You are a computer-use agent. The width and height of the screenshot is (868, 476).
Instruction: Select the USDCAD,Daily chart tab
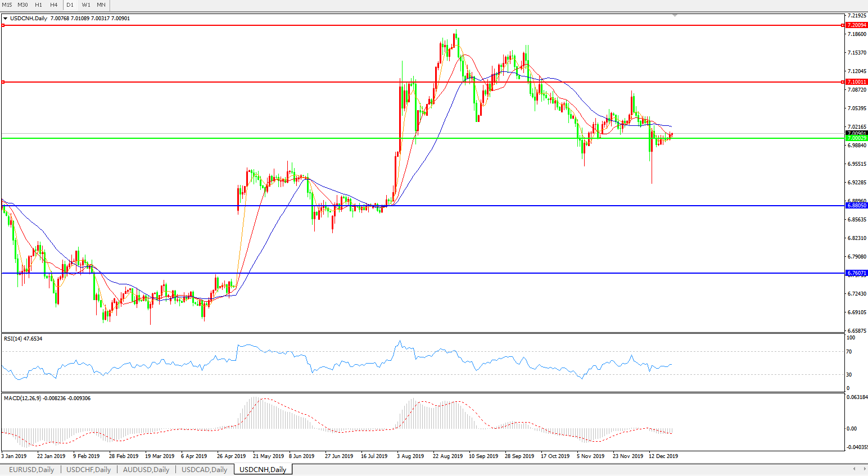click(x=204, y=470)
